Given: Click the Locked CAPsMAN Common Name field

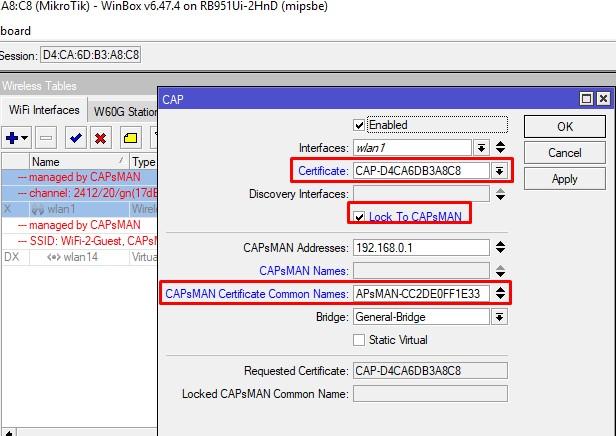Looking at the screenshot, I should (430, 394).
